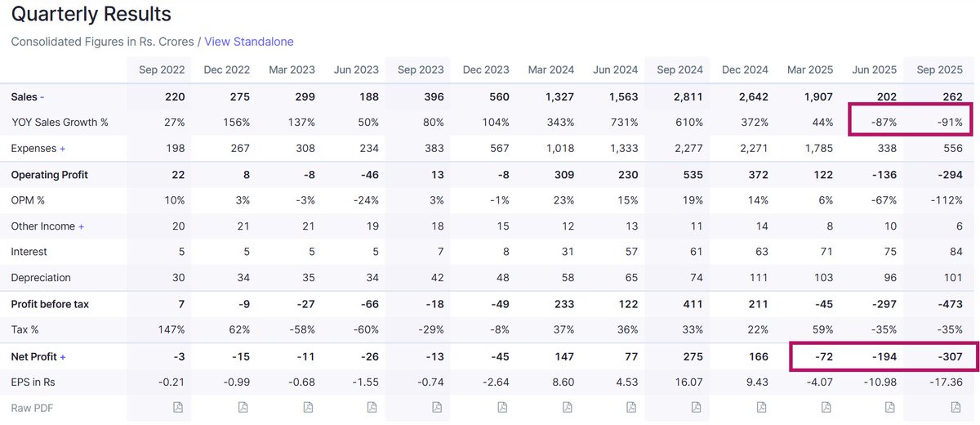Click the Profit before tax value -473
The height and width of the screenshot is (425, 980).
click(949, 304)
